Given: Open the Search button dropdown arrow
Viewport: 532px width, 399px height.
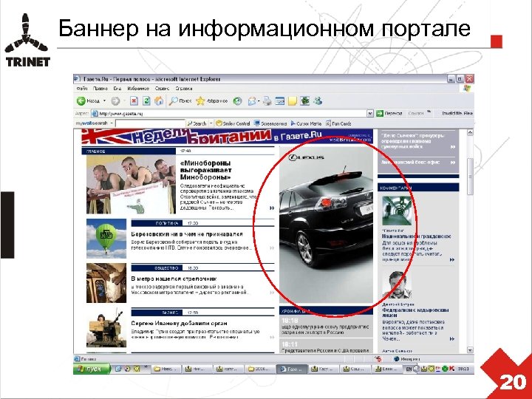Looking at the screenshot, I should coord(211,123).
